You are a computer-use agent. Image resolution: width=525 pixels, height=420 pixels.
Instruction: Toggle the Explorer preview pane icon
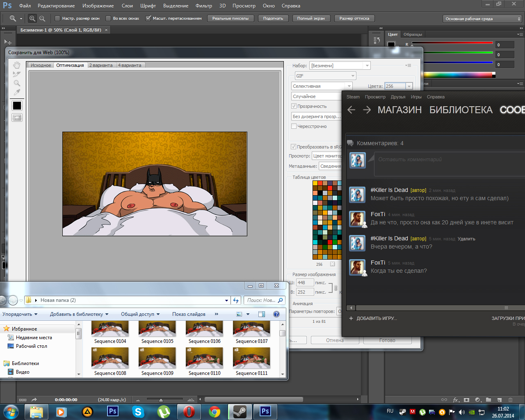(262, 314)
